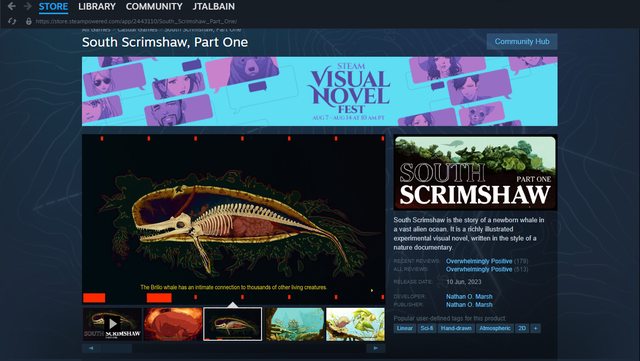The height and width of the screenshot is (361, 640).
Task: Open the STORE tab
Action: click(x=53, y=7)
